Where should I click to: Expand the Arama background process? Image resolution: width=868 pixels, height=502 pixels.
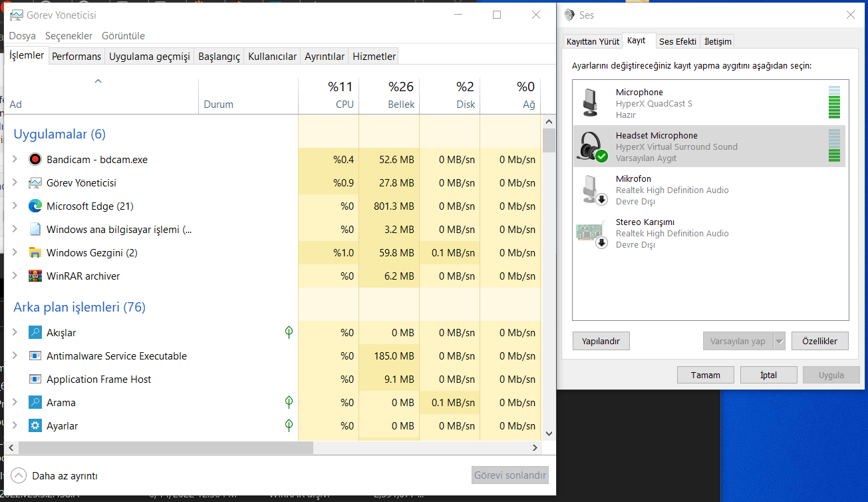tap(15, 402)
